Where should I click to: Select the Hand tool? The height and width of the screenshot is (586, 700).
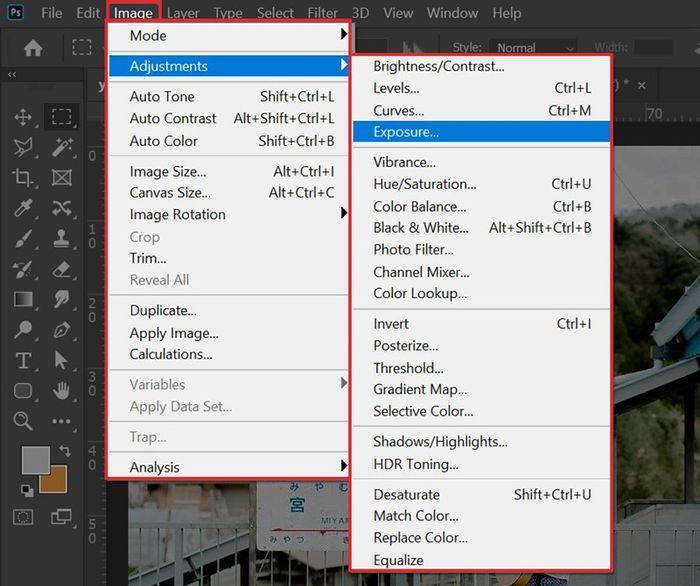click(62, 391)
